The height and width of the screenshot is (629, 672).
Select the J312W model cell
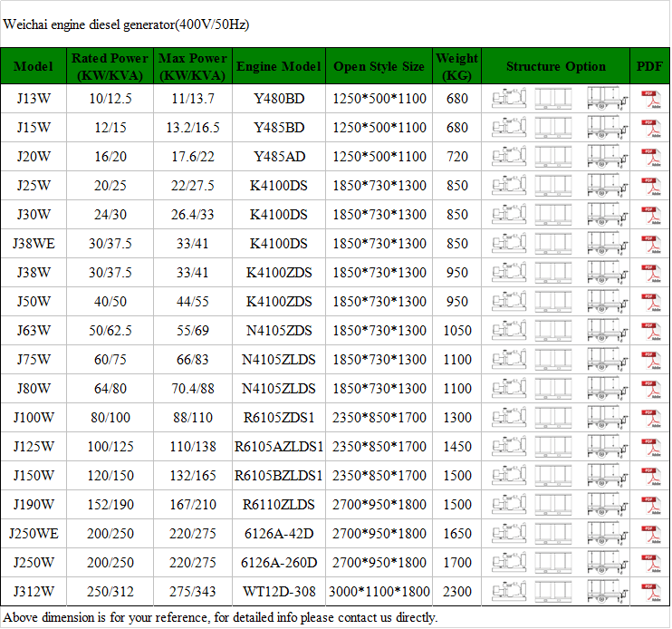[34, 592]
